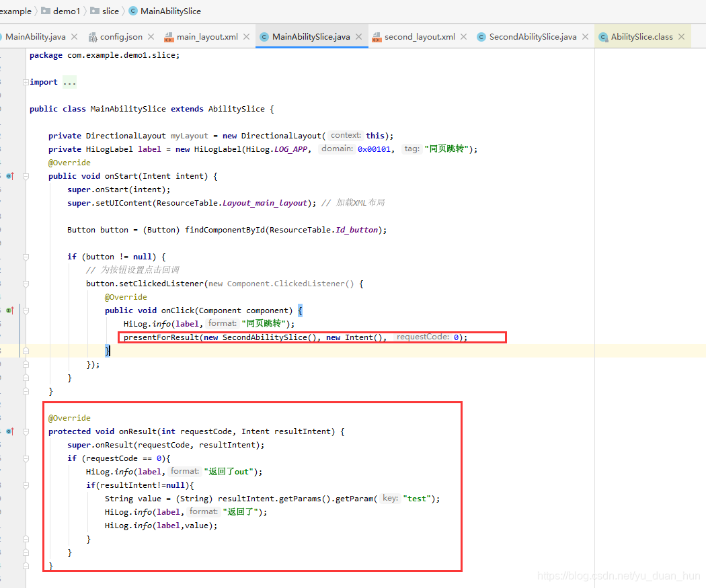Switch to the MainAbility.java tab
706x588 pixels.
(x=35, y=37)
